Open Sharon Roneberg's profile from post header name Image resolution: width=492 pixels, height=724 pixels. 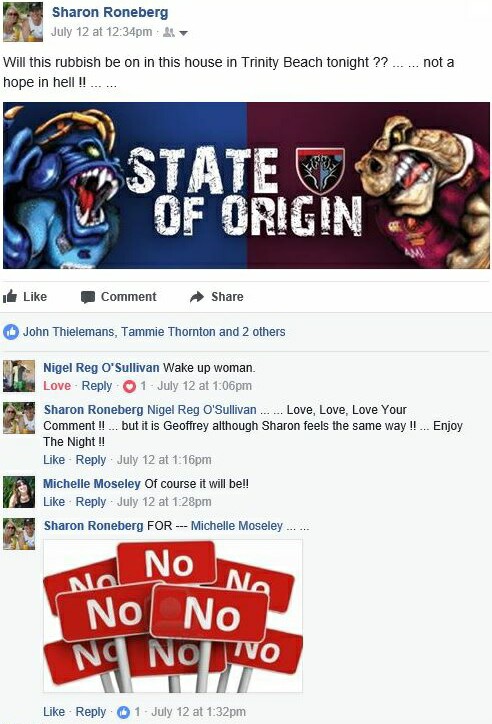click(x=110, y=12)
